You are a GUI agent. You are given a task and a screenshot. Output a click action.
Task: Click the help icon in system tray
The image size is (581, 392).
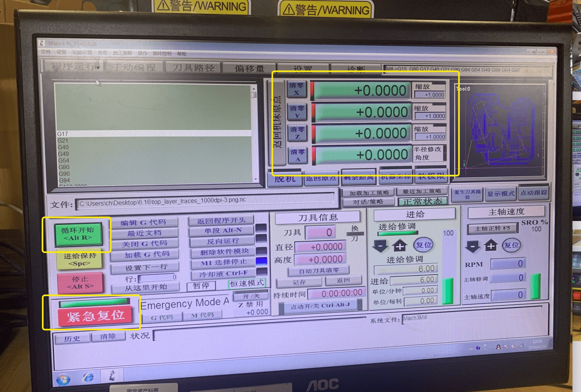pos(478,348)
